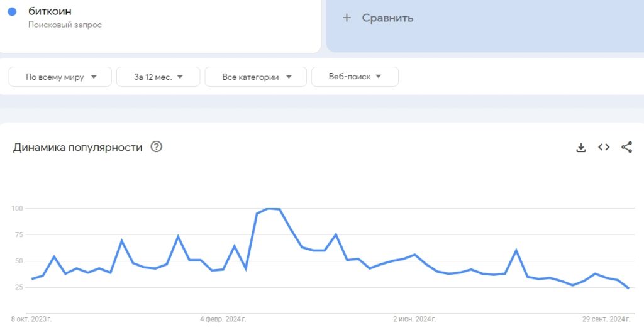Click the 8 окт. 2023 г. date label

(31, 319)
